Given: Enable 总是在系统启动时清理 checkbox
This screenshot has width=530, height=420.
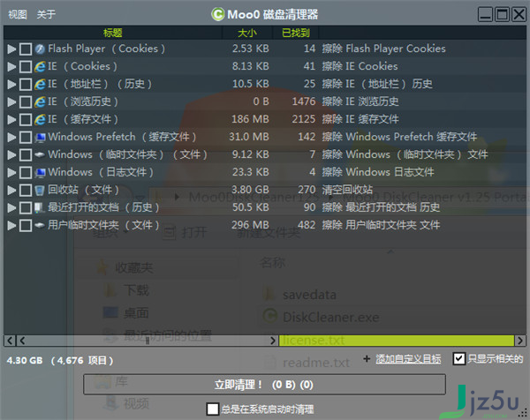Looking at the screenshot, I should pos(213,409).
